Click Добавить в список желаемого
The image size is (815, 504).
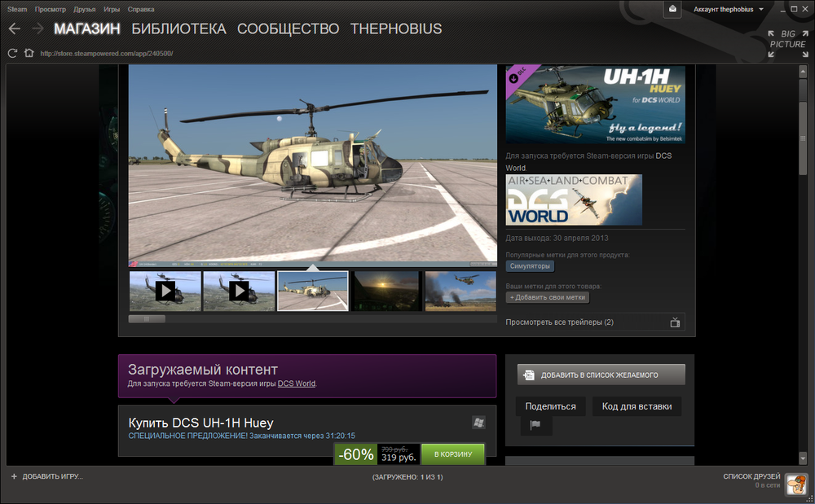pos(601,375)
